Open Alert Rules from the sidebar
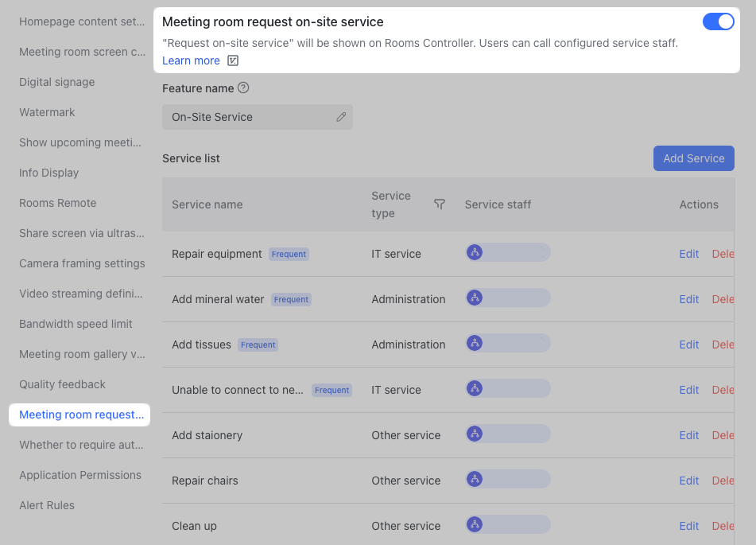Screen dimensions: 756x545 (46, 505)
